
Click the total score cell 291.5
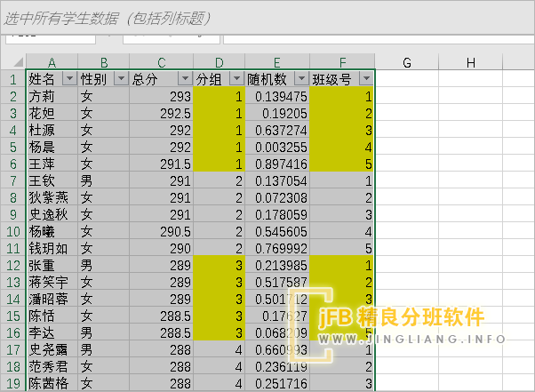[162, 164]
